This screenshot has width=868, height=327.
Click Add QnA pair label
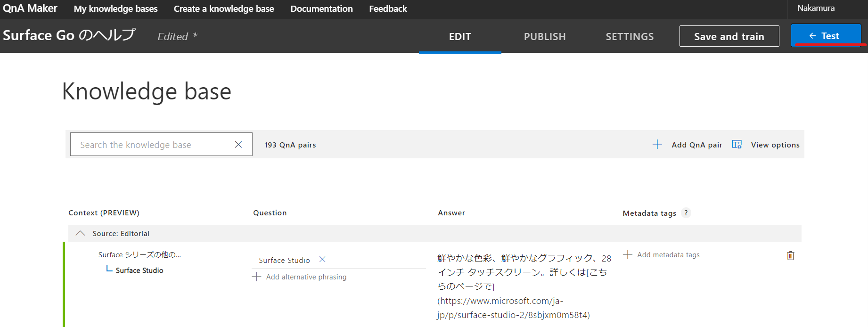[697, 145]
